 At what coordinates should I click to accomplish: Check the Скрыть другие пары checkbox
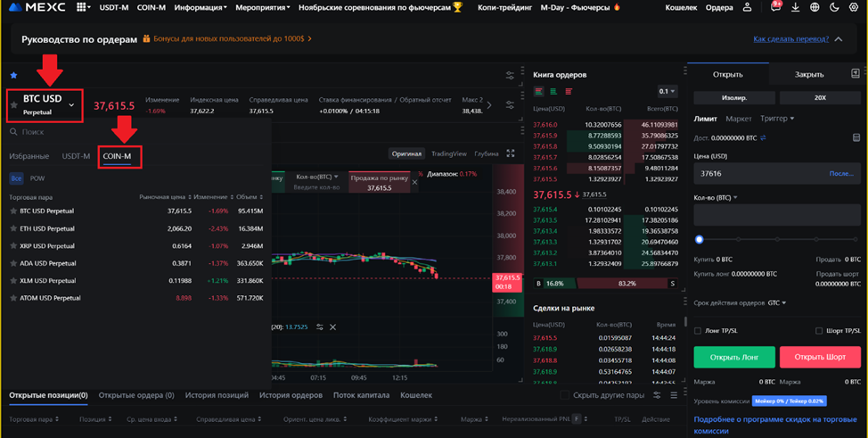[x=565, y=395]
